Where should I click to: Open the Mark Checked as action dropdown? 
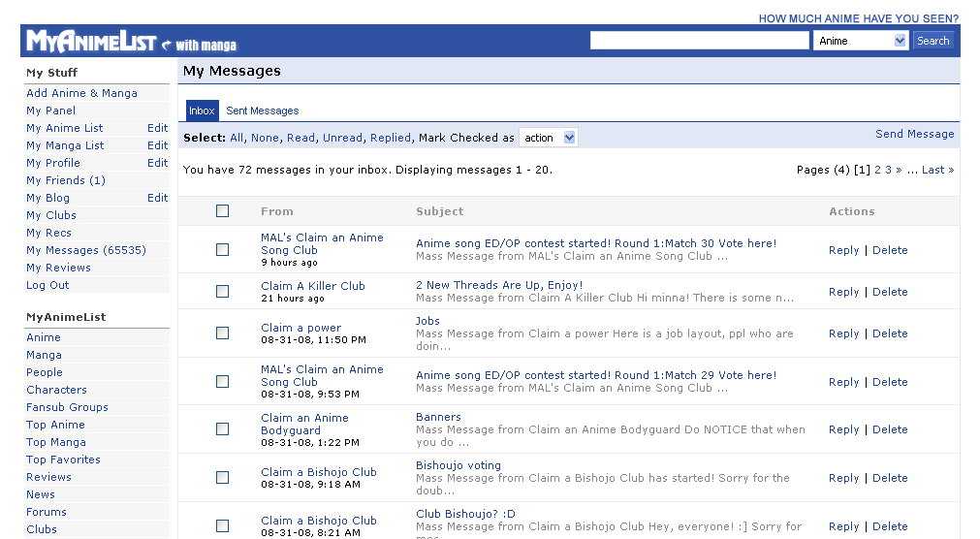[548, 138]
